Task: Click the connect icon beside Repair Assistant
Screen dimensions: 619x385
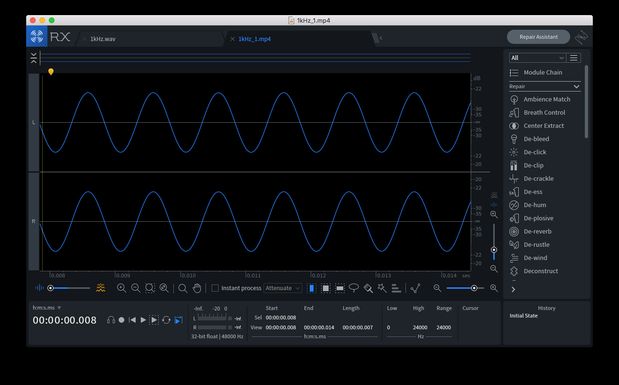Action: [582, 37]
